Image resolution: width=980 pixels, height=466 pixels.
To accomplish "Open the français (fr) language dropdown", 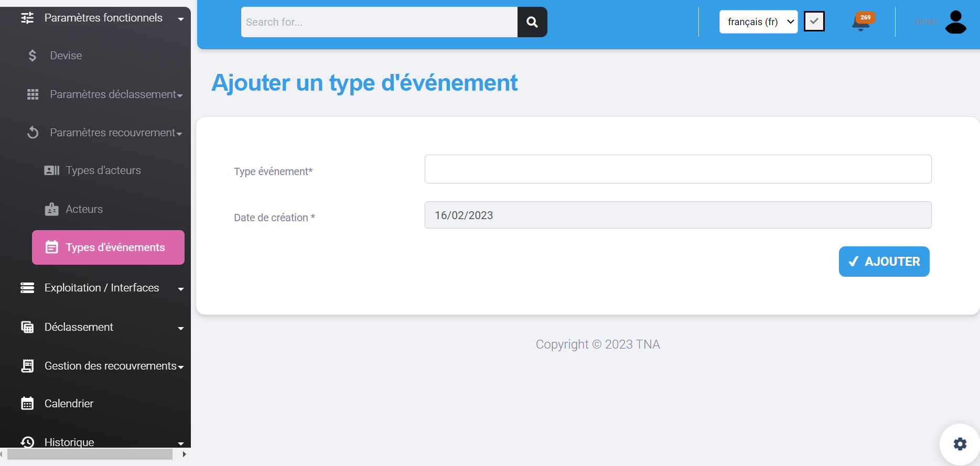I will (x=758, y=22).
